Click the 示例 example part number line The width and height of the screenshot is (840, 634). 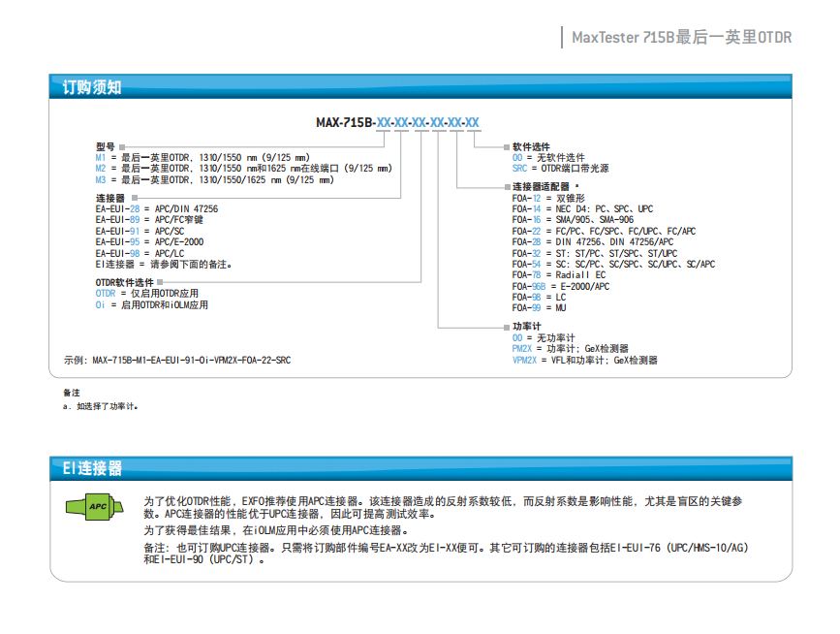point(177,361)
